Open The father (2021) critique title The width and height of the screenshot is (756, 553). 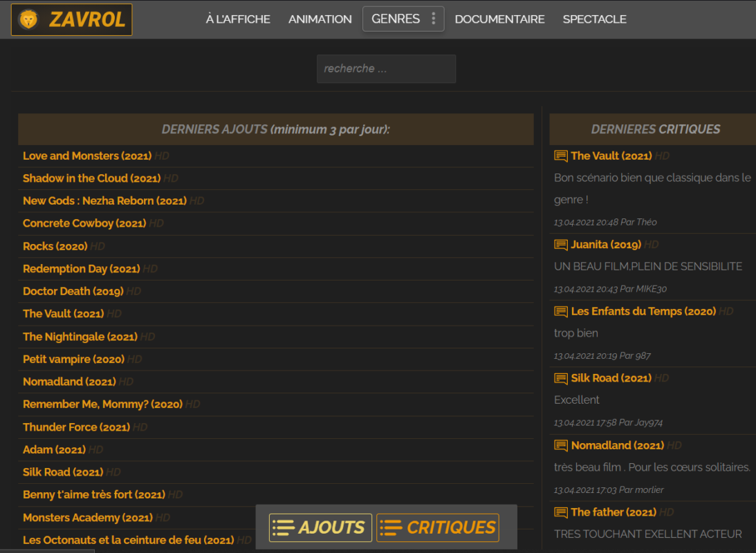[614, 512]
